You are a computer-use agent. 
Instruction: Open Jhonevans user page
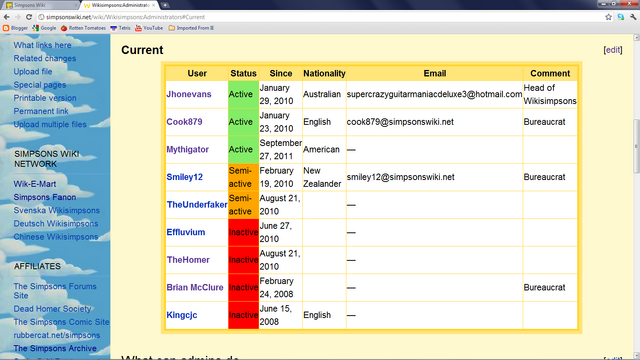pyautogui.click(x=189, y=94)
